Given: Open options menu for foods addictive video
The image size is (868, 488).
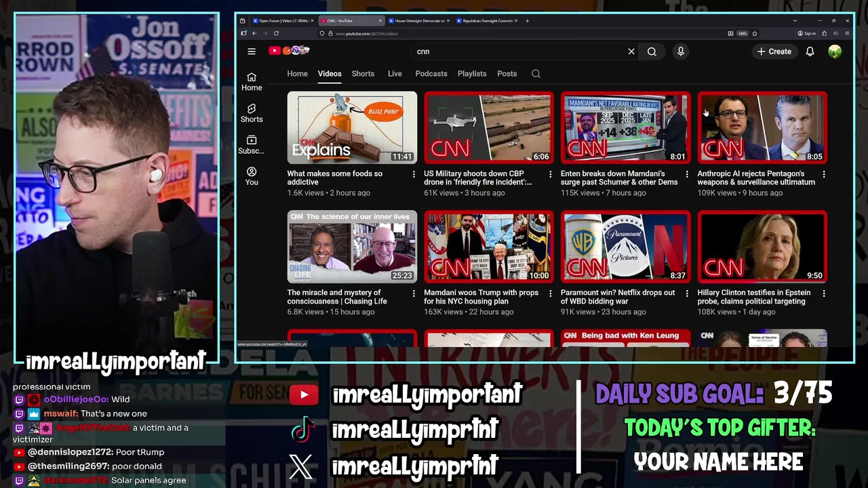Looking at the screenshot, I should [414, 175].
